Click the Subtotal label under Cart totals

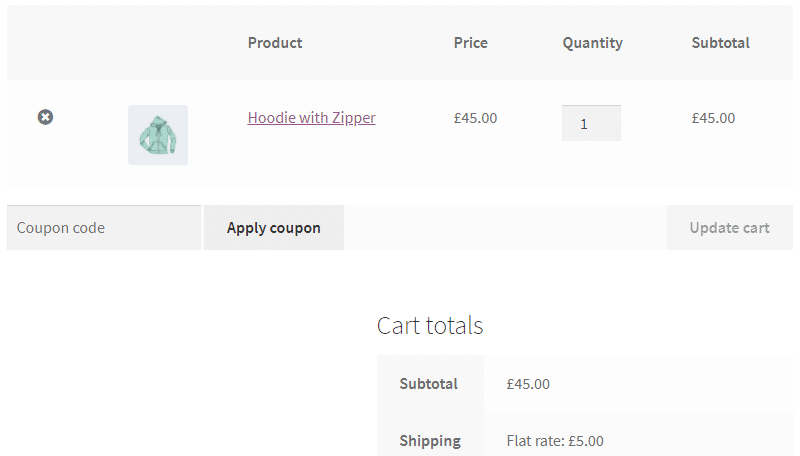click(x=429, y=384)
